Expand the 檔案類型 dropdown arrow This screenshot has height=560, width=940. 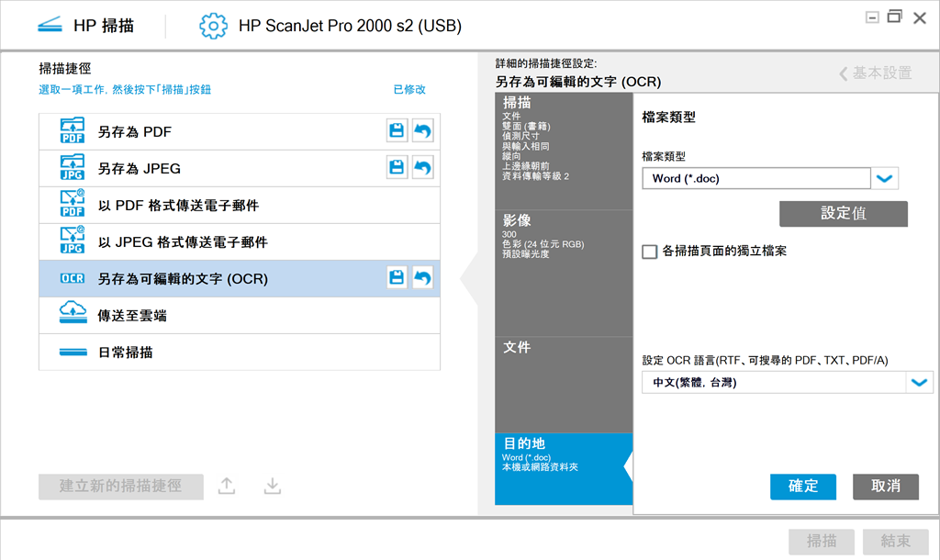(885, 179)
